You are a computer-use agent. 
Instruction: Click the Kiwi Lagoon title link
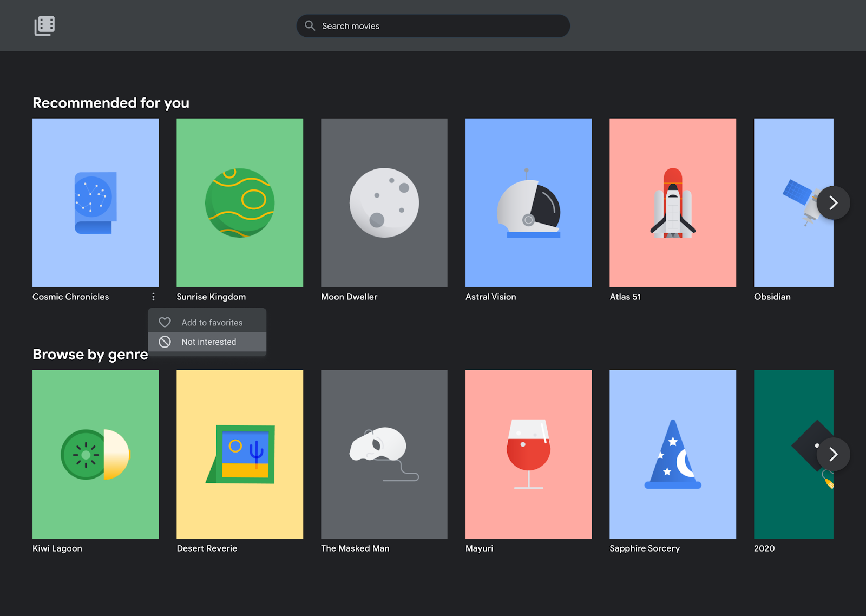tap(57, 548)
